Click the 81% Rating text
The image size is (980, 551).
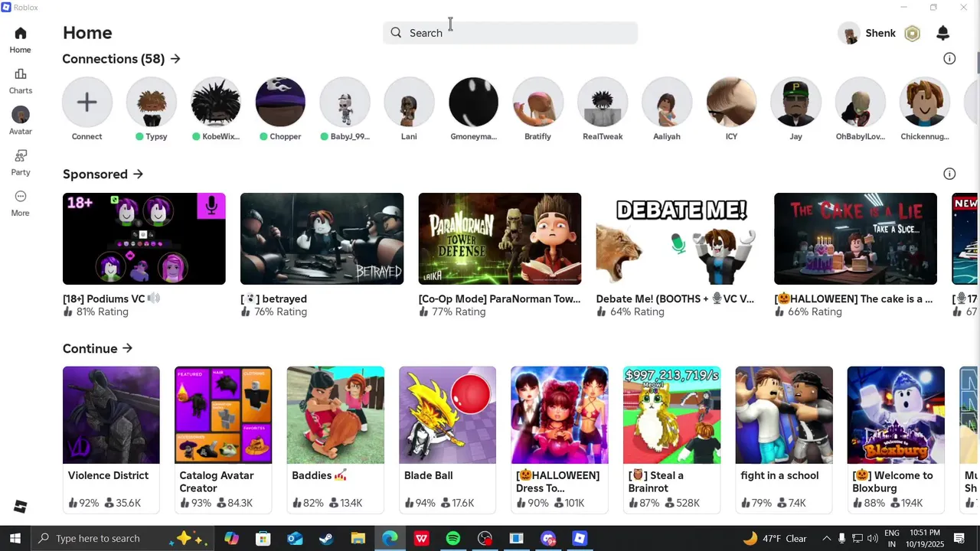102,312
